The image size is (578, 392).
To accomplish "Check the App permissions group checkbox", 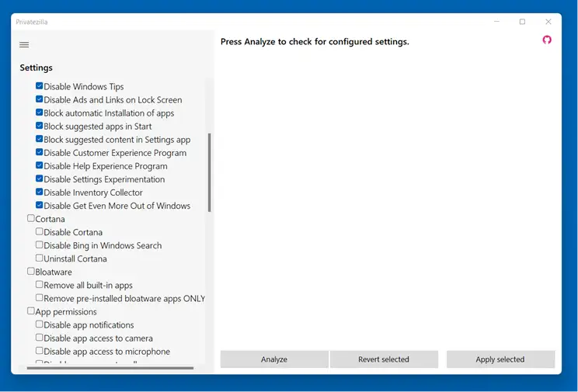I will click(x=31, y=311).
